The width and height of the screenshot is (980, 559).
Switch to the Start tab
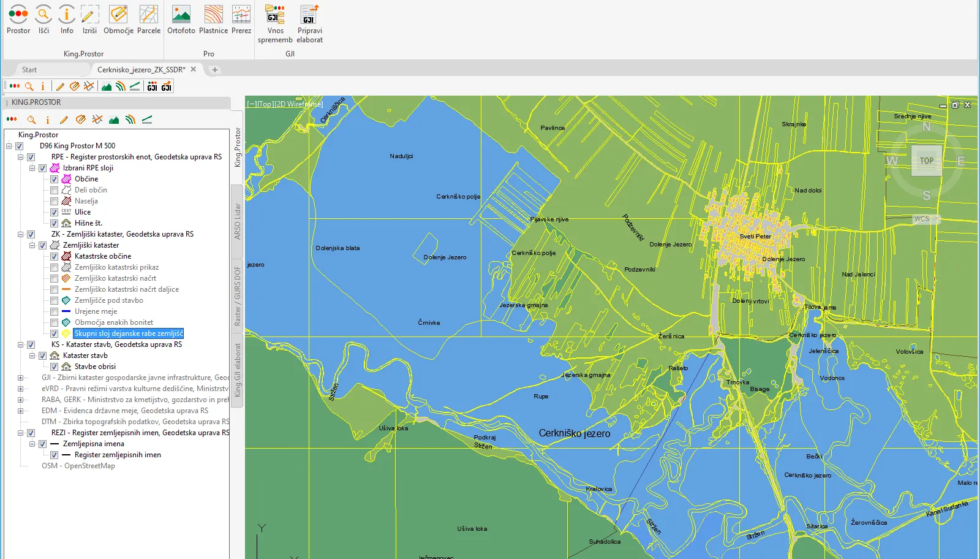pos(29,70)
